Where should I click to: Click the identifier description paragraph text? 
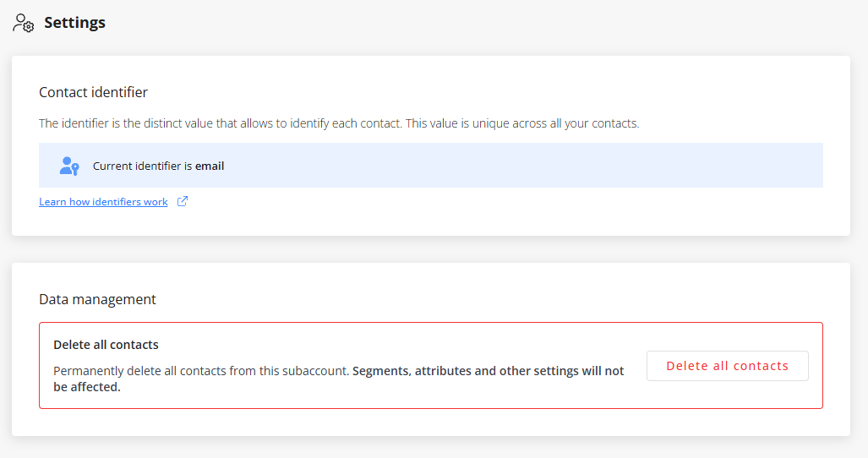tap(339, 123)
